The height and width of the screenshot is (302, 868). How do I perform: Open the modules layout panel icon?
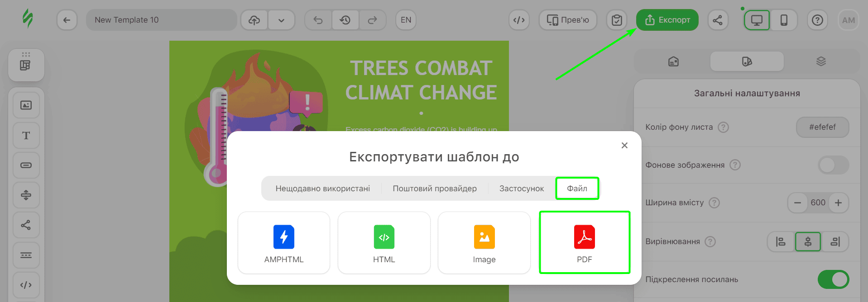point(26,65)
